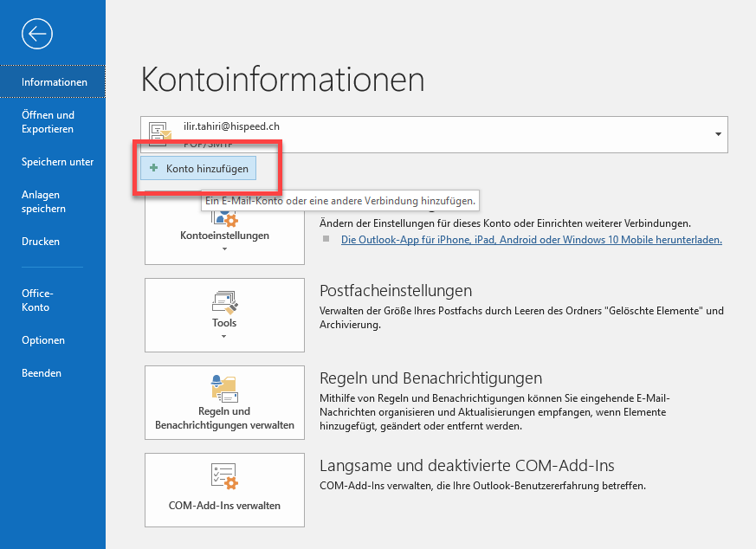Select the Informationen tab in sidebar

54,82
